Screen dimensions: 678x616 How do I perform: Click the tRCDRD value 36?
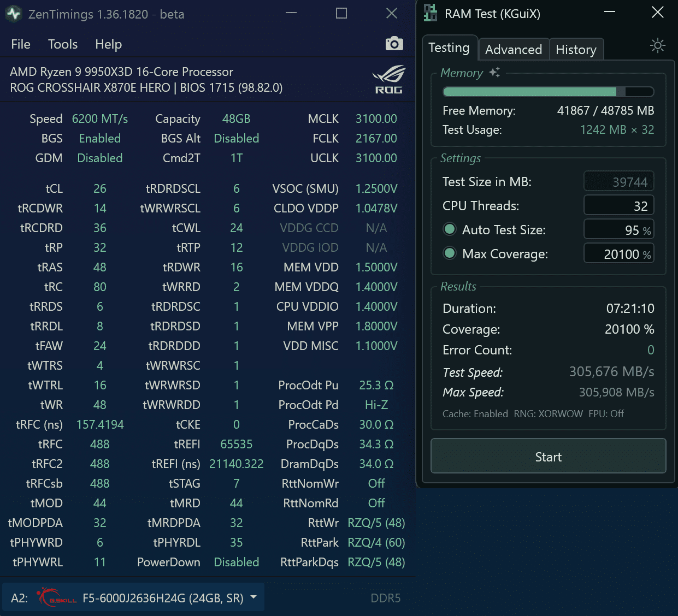100,228
